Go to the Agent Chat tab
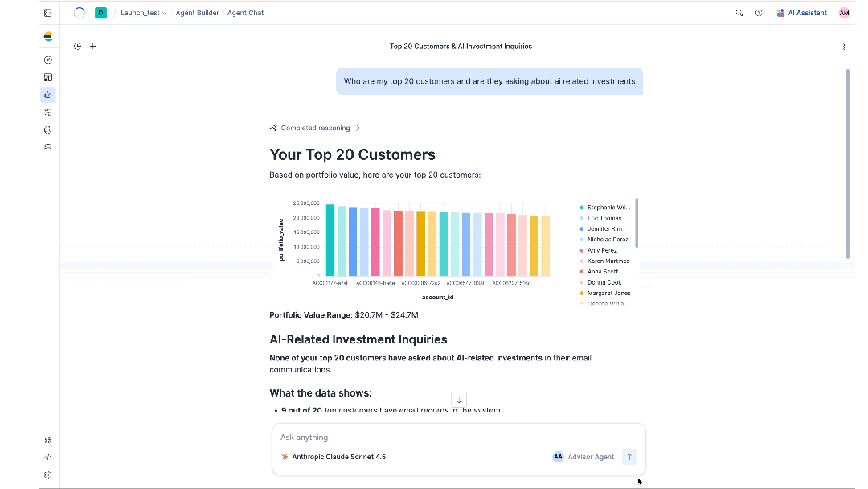Viewport: 868px width, 489px height. point(246,13)
